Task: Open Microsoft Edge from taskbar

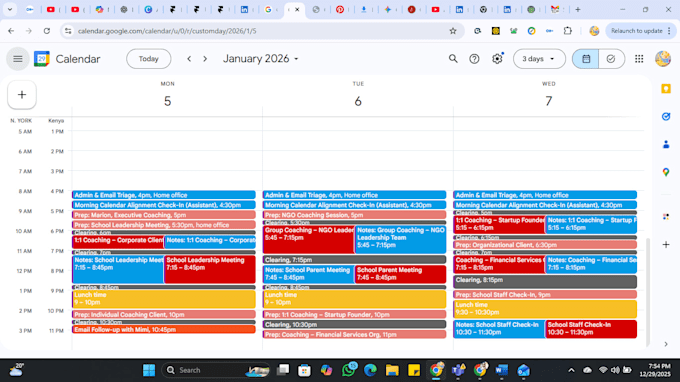Action: tap(370, 370)
